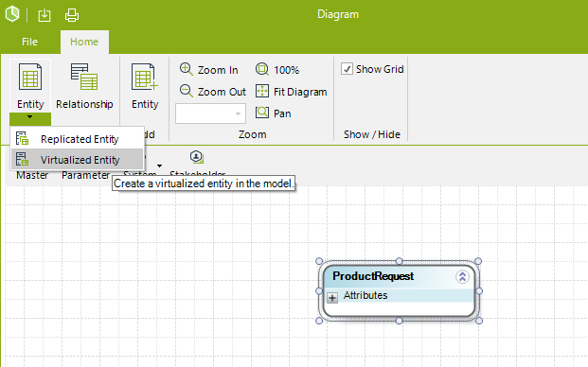This screenshot has width=588, height=367.
Task: Open the File tab
Action: click(29, 42)
